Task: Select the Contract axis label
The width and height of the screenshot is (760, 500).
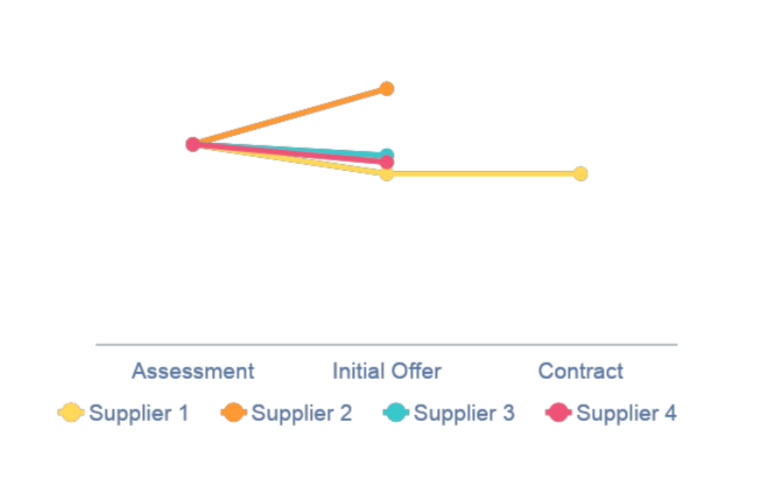Action: coord(580,371)
